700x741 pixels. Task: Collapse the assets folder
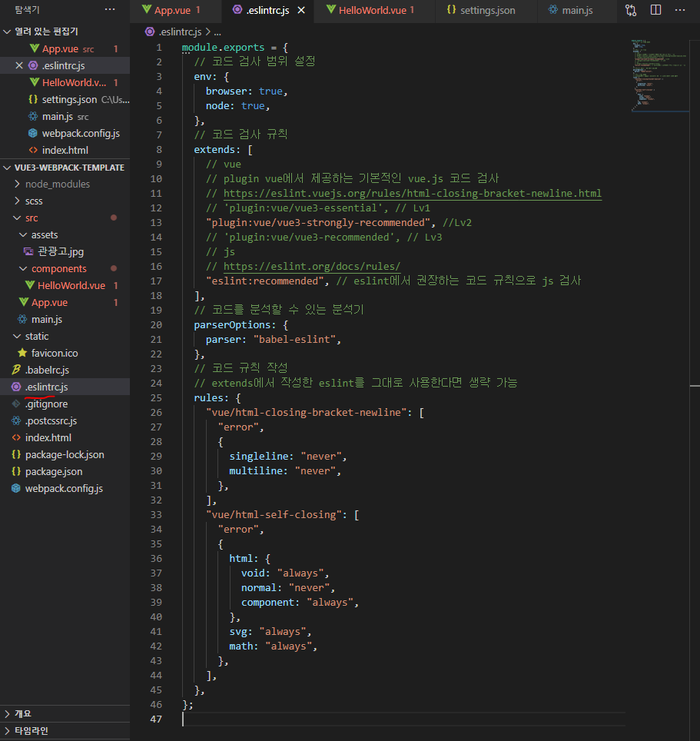coord(45,235)
